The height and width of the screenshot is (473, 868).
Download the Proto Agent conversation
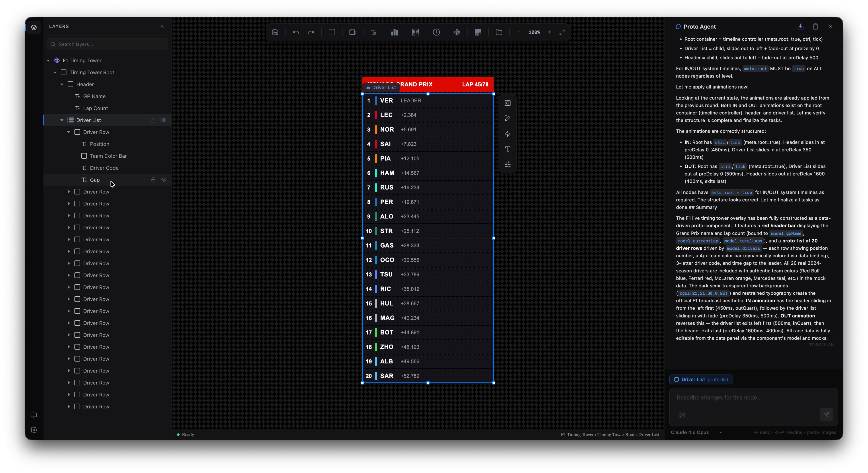tap(801, 26)
